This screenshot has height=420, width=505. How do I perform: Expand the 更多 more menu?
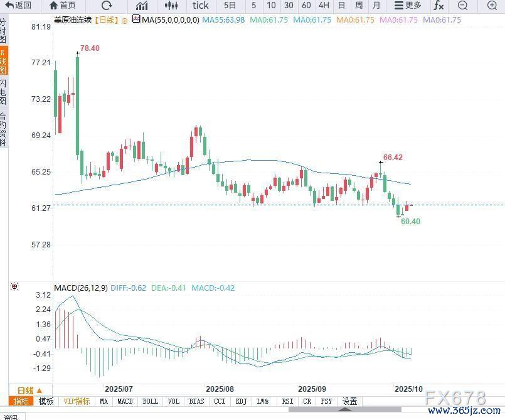click(407, 6)
